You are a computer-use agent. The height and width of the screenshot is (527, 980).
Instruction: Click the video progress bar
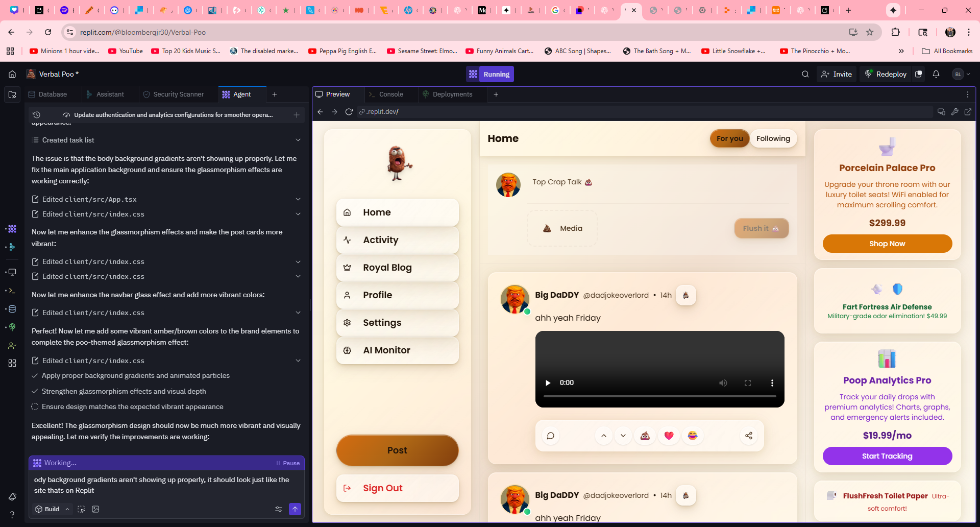click(659, 396)
